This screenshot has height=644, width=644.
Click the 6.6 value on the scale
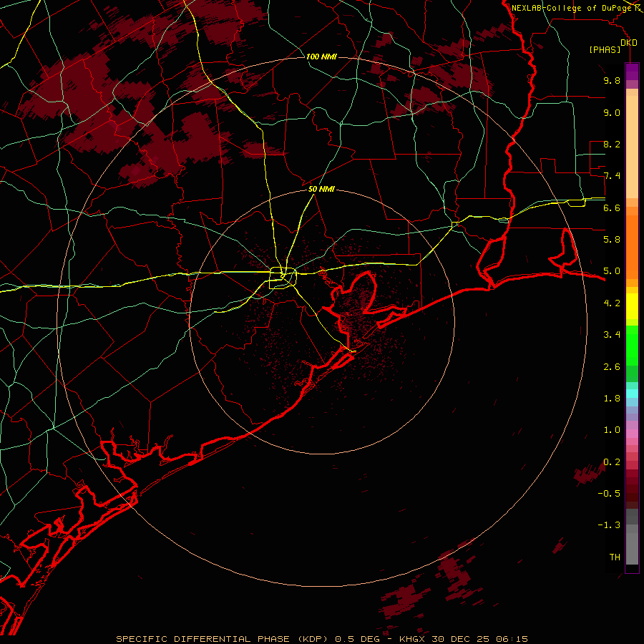click(x=612, y=208)
